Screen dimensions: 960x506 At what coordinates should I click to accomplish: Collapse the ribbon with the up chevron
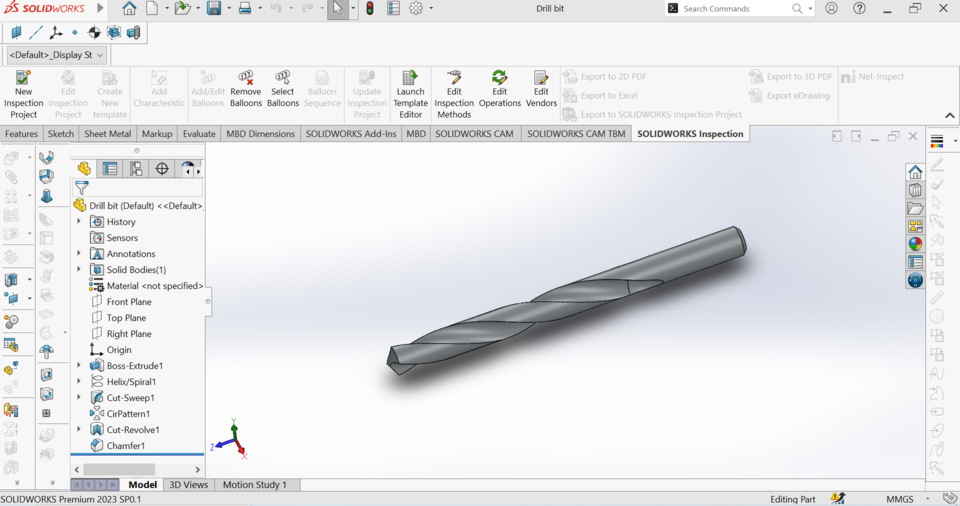click(x=950, y=115)
